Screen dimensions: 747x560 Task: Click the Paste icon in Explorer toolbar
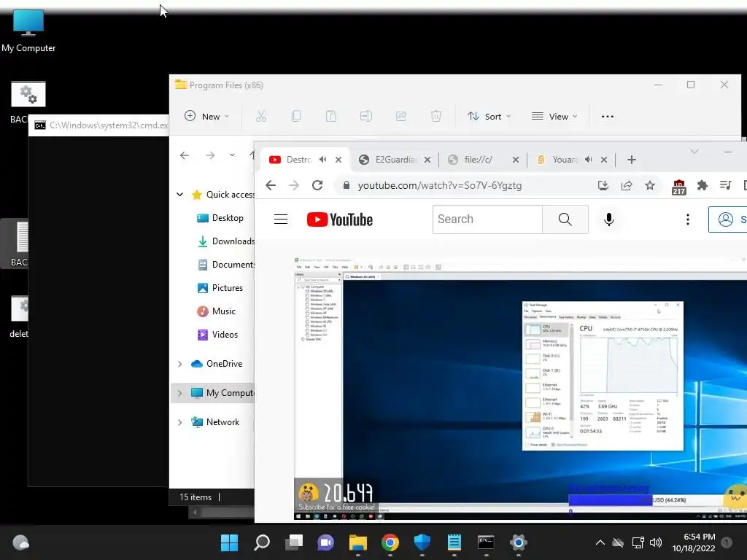(330, 116)
